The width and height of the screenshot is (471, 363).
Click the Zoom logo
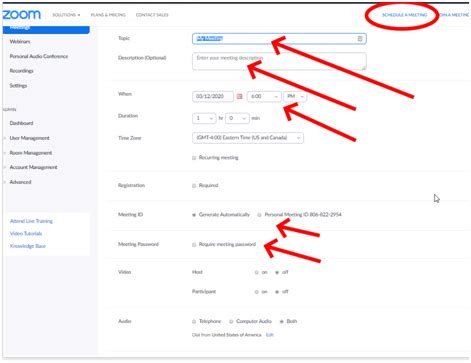pyautogui.click(x=22, y=15)
